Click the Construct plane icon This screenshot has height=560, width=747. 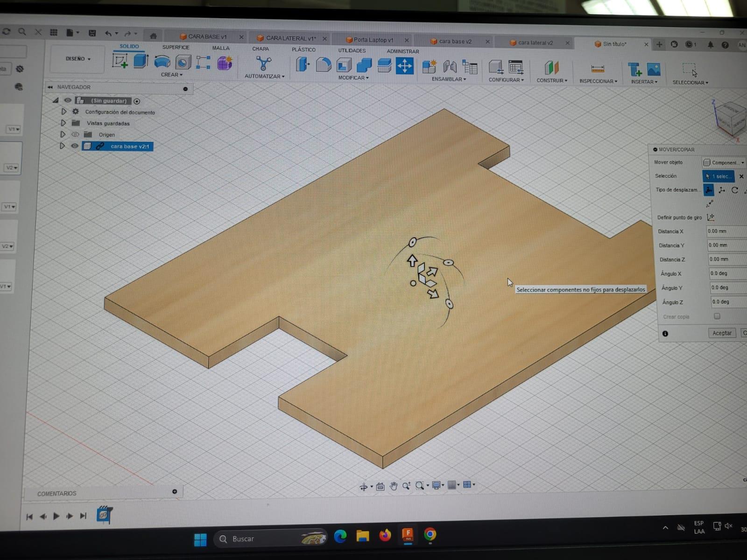point(551,69)
